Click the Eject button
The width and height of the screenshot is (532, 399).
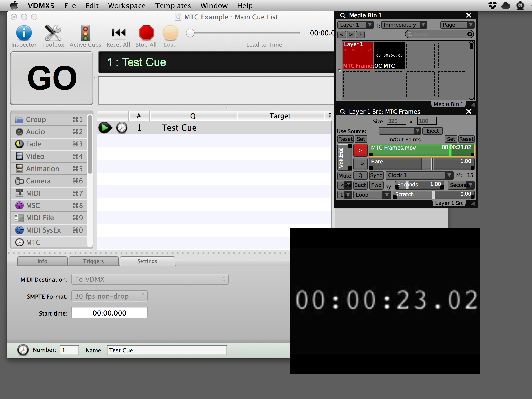pyautogui.click(x=432, y=131)
